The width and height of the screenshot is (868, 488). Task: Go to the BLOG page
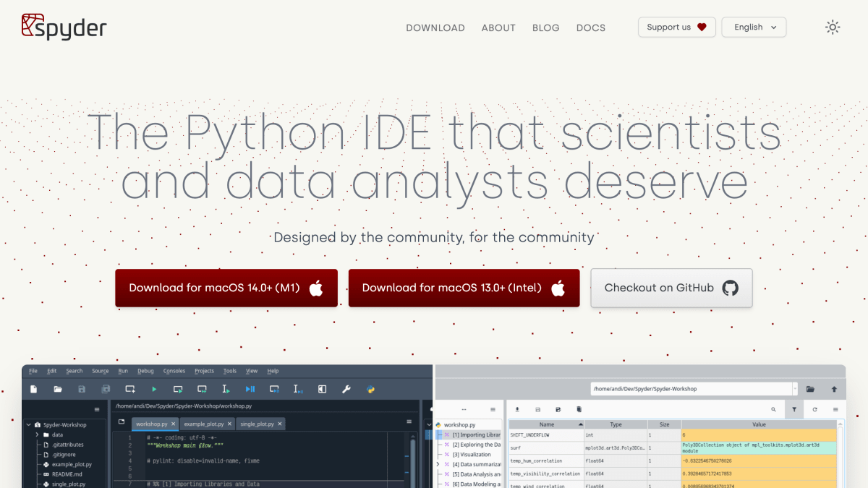pos(546,27)
